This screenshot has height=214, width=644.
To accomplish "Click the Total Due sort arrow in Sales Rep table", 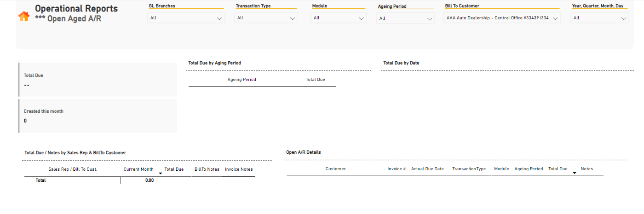I will [161, 173].
